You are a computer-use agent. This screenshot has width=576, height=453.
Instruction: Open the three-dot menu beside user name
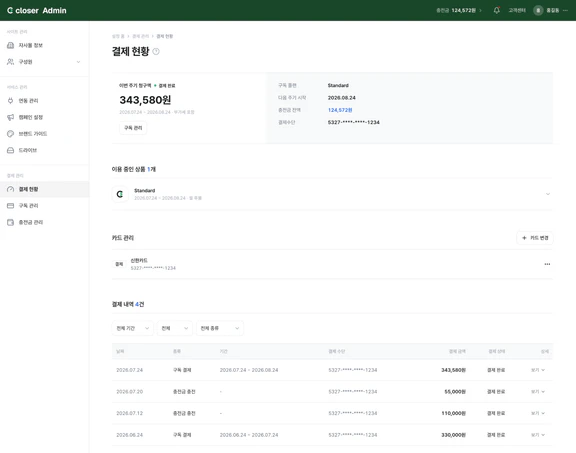coord(565,10)
